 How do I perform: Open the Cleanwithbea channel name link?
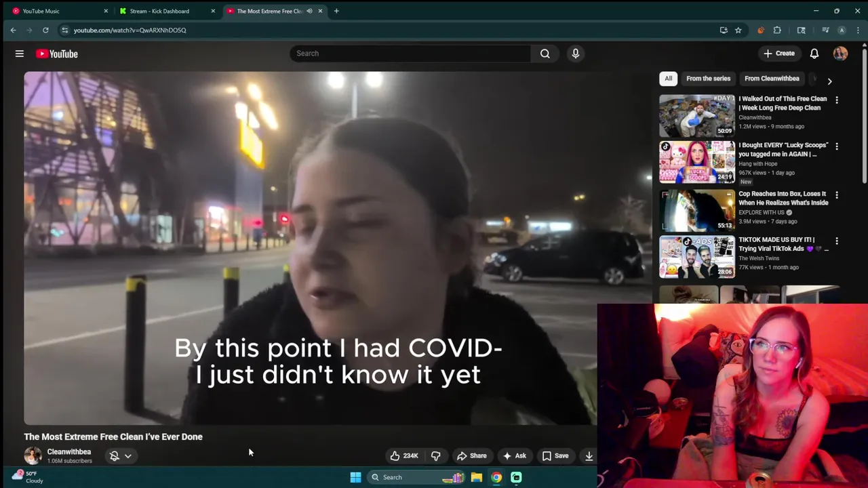click(68, 452)
